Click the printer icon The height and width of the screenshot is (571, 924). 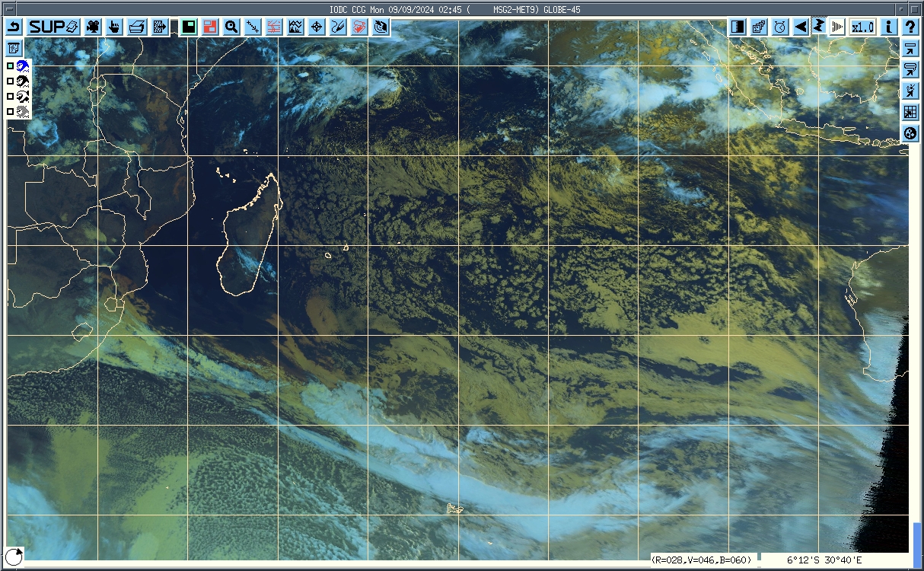pos(137,27)
